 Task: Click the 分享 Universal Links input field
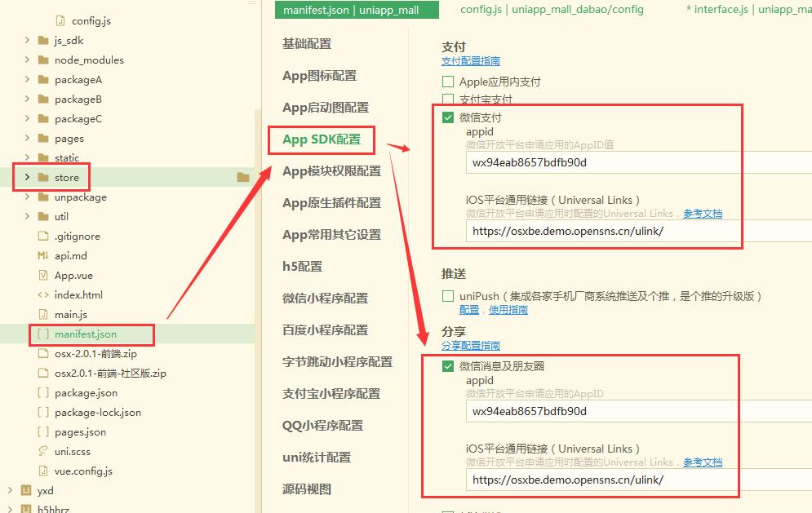(638, 480)
